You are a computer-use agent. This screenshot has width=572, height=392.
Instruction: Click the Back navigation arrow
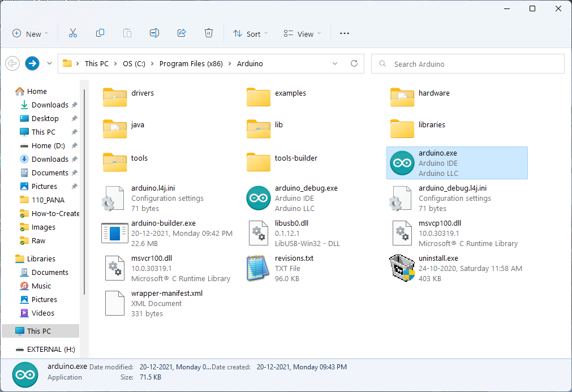tap(12, 63)
